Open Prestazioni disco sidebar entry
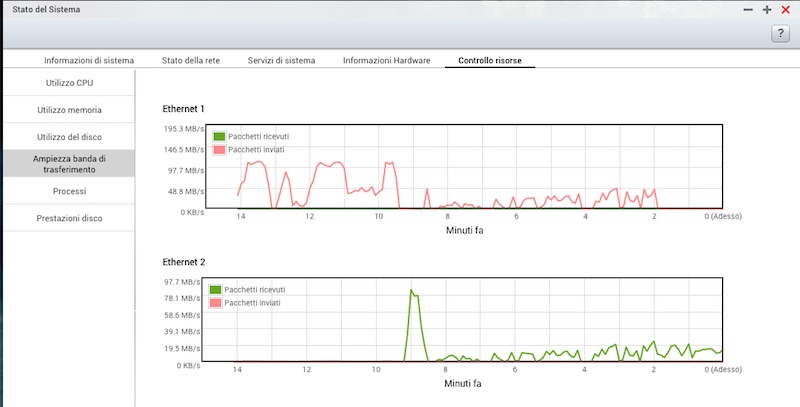The height and width of the screenshot is (407, 800). (x=69, y=217)
